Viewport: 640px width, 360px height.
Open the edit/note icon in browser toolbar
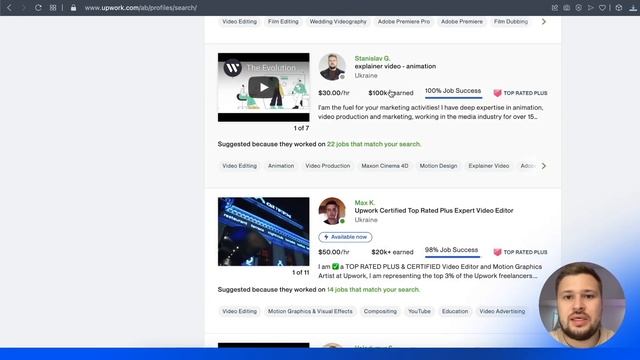point(555,7)
